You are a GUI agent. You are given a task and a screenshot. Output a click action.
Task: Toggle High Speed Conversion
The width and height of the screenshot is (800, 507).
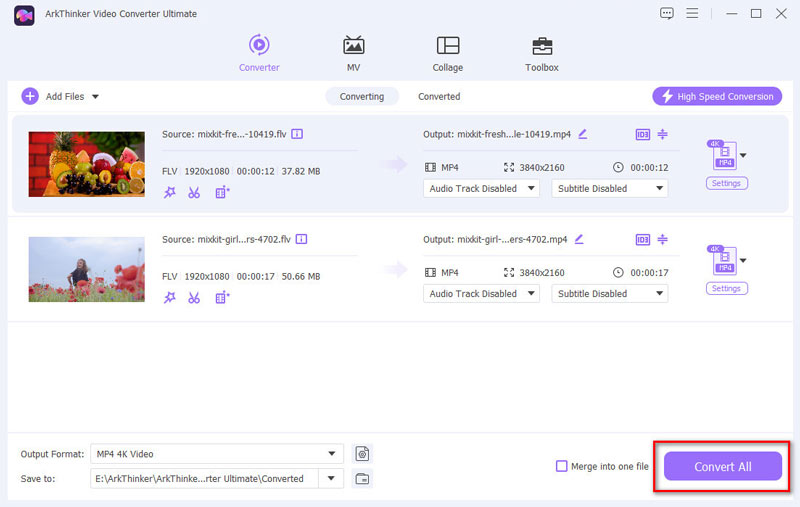pyautogui.click(x=717, y=96)
